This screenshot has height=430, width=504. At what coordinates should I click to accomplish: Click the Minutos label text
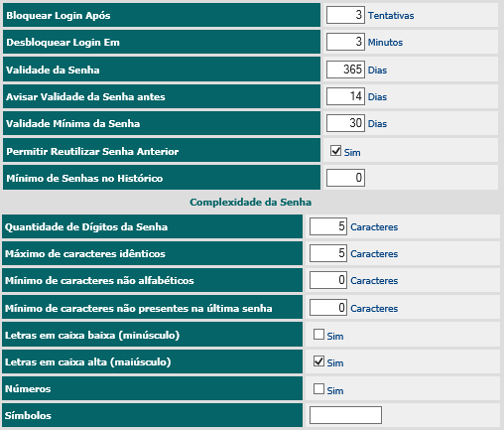385,43
